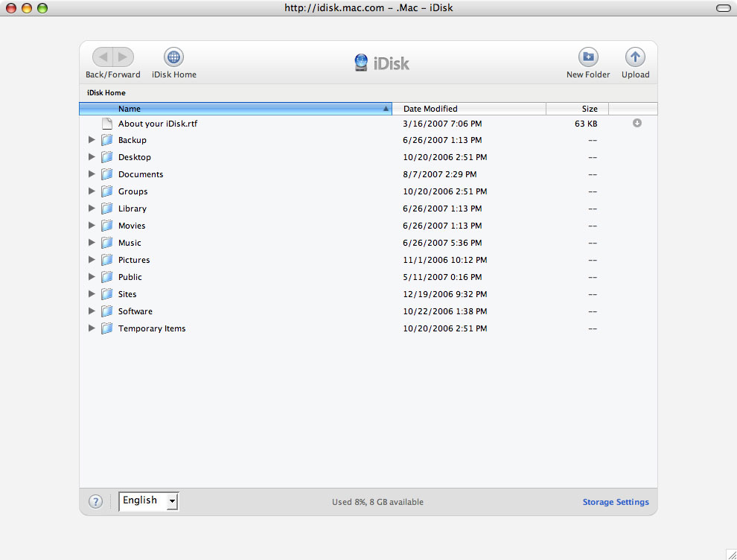Expand the Groups folder triangle

pos(92,191)
